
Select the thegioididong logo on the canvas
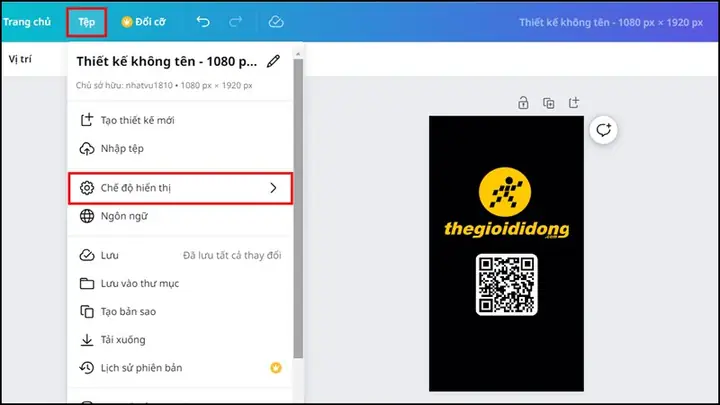click(506, 203)
